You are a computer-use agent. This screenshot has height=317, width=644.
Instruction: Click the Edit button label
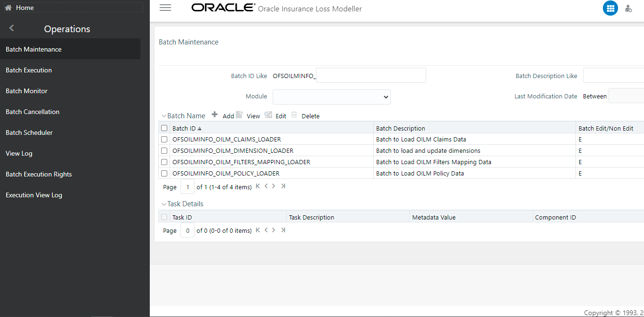click(x=281, y=116)
